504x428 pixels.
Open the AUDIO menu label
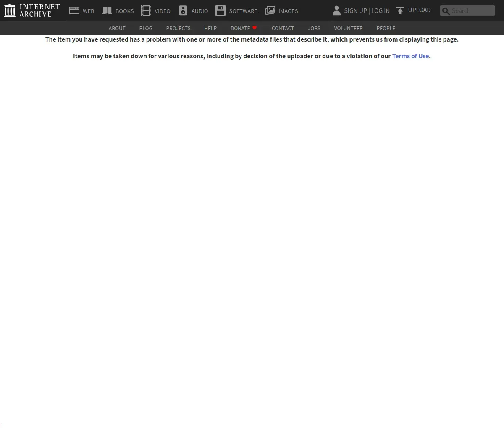pos(199,11)
